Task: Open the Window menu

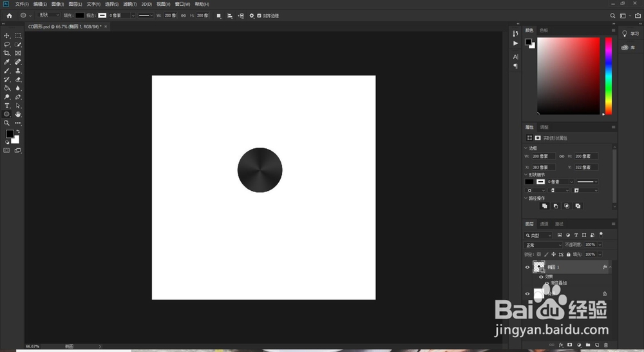Action: point(182,4)
